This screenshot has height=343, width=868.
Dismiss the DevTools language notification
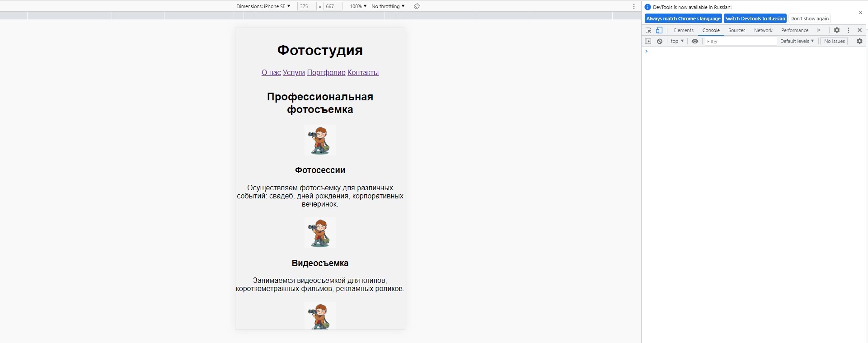click(860, 13)
